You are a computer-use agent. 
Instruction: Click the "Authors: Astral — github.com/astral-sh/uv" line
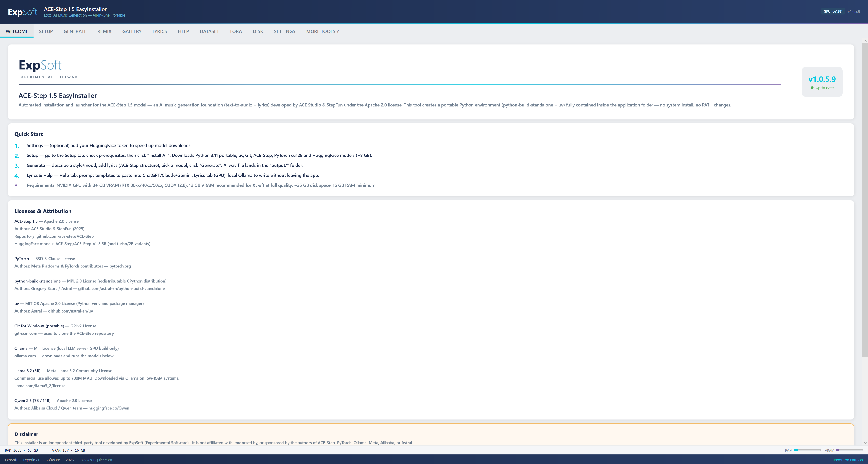click(x=54, y=311)
